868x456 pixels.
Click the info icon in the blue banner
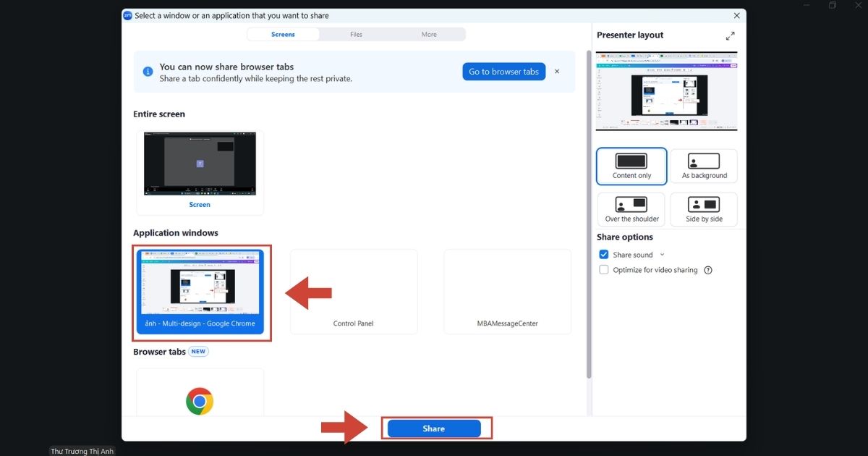[x=148, y=72]
